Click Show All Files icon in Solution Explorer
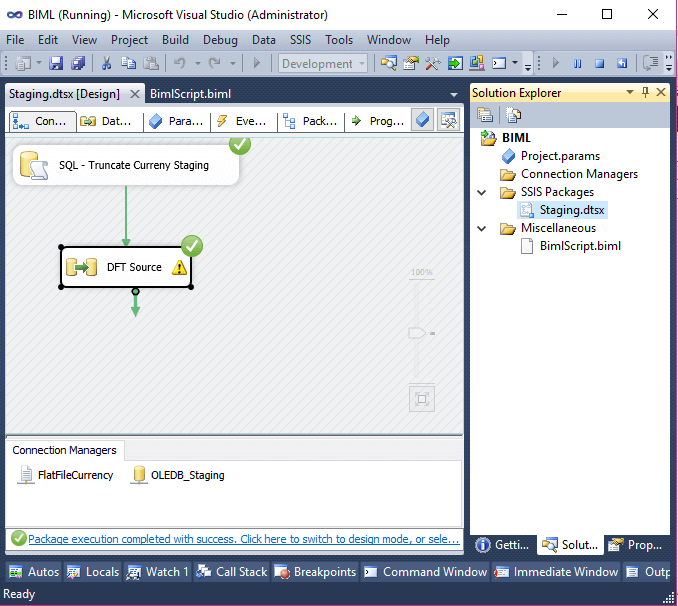Viewport: 678px width, 606px height. tap(513, 115)
